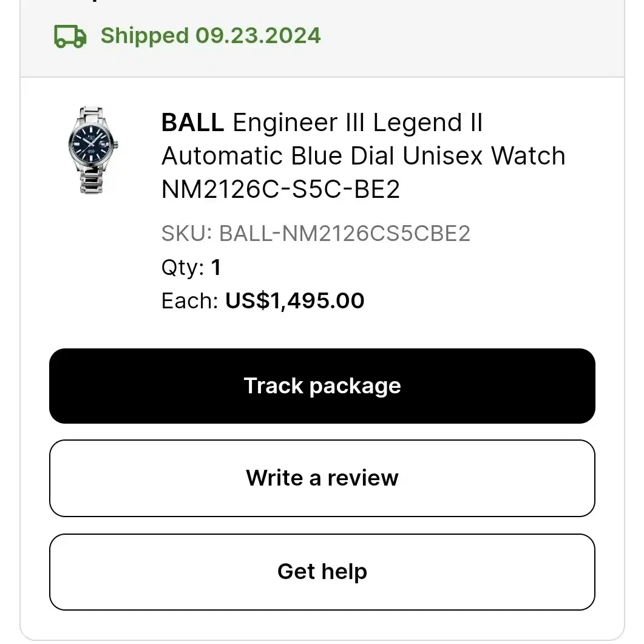Click model number NM2126C-S5C-BE2
The image size is (644, 644).
280,189
